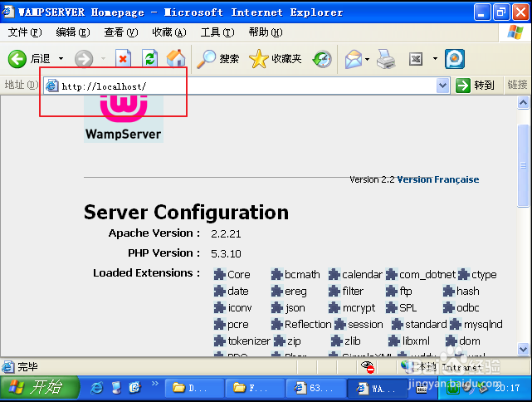532x402 pixels.
Task: Click the libxml extension puzzle icon
Action: click(394, 341)
